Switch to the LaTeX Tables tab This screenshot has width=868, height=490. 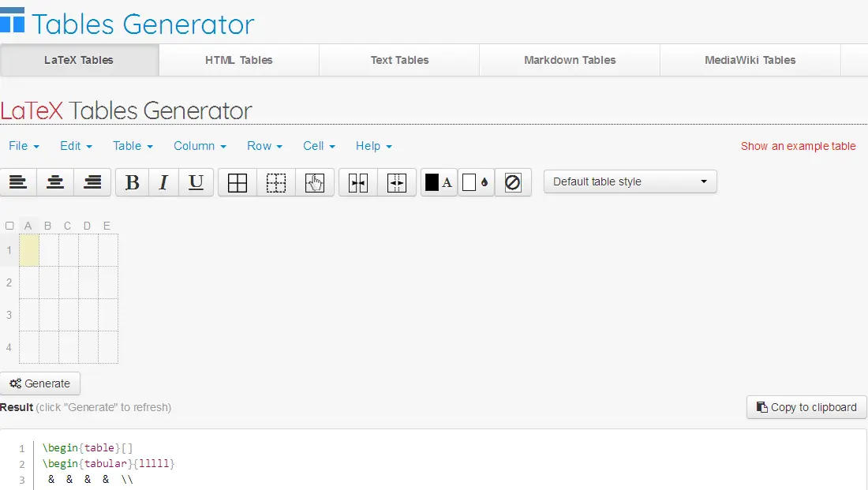pos(79,60)
